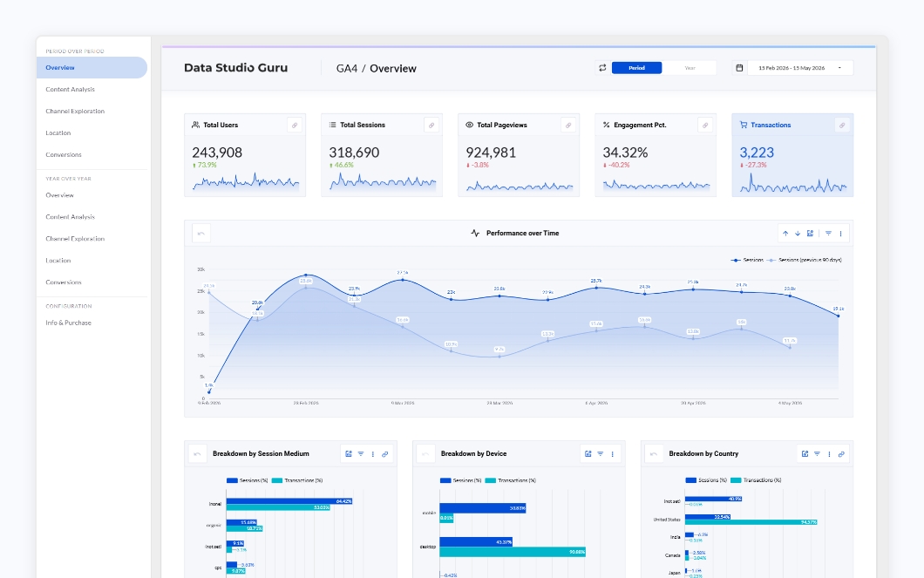Image resolution: width=924 pixels, height=578 pixels.
Task: Click undo icon on Performance over Time chart
Action: (x=201, y=234)
